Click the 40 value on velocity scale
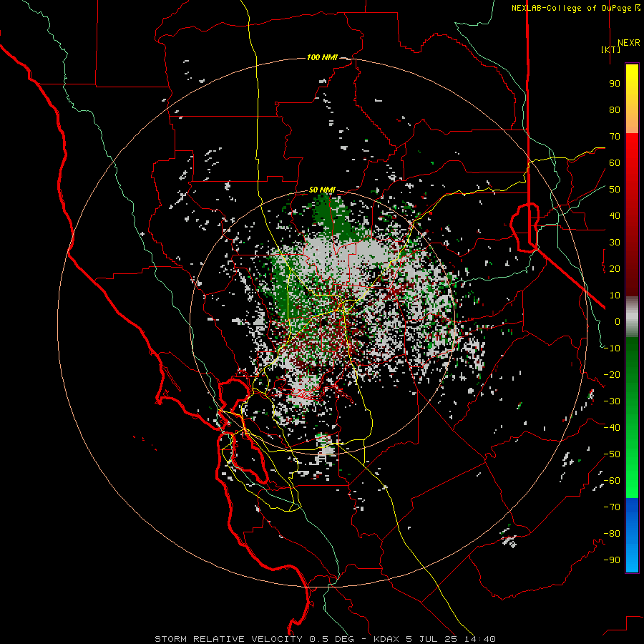The width and height of the screenshot is (644, 644). click(x=615, y=215)
